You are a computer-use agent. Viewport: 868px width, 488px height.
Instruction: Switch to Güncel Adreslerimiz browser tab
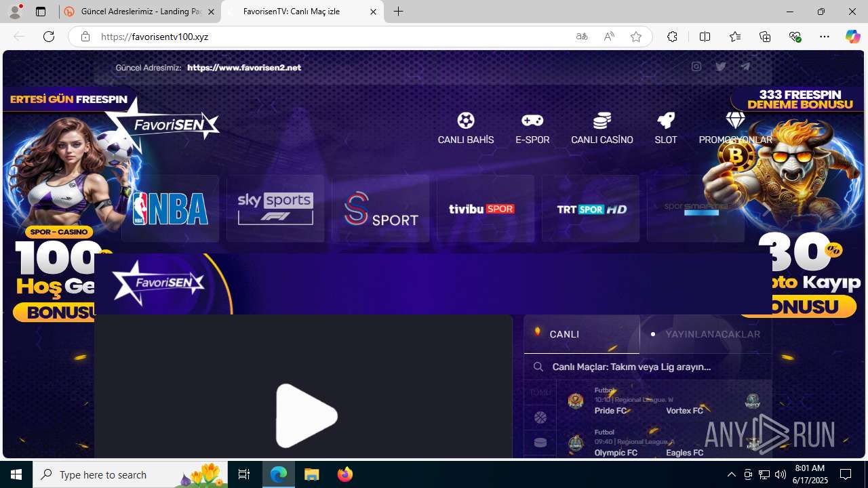[140, 12]
